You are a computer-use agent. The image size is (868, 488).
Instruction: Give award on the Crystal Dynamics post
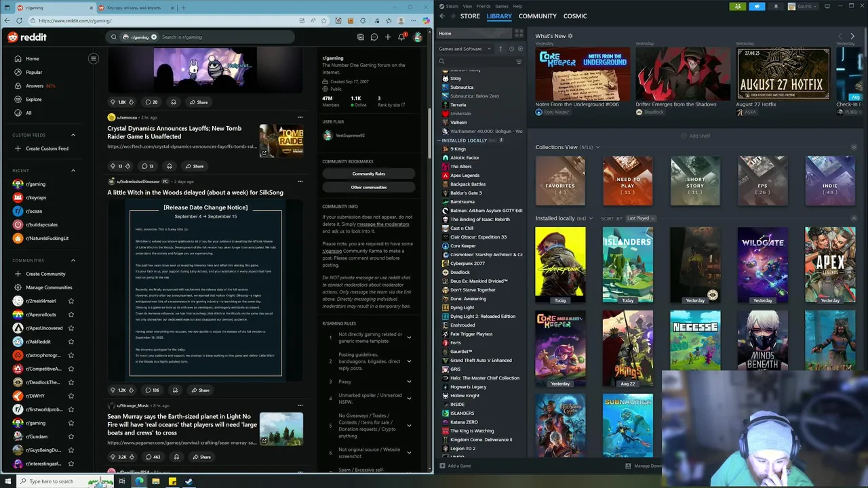[170, 166]
